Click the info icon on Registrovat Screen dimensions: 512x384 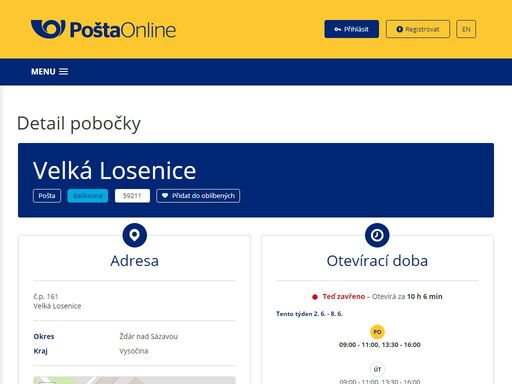[399, 29]
